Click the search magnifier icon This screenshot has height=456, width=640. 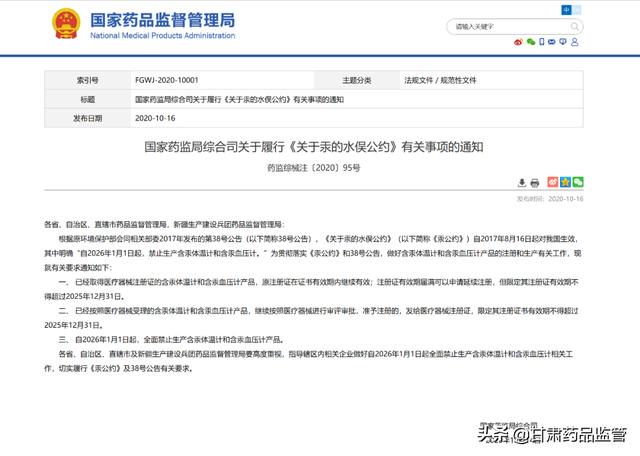tap(574, 27)
